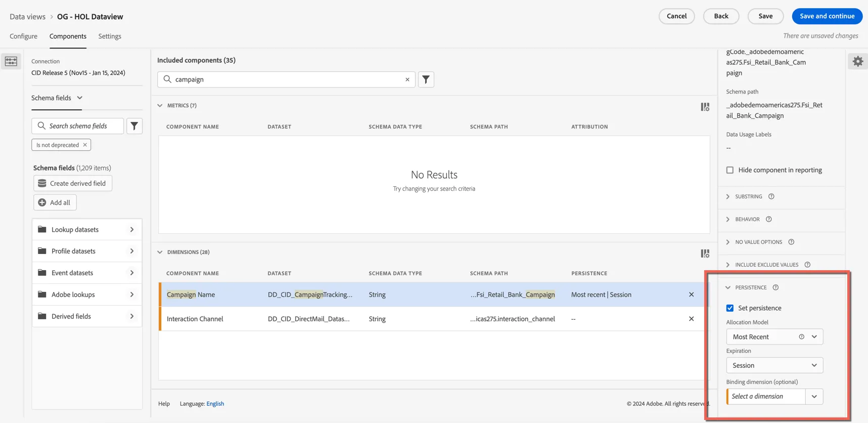The width and height of the screenshot is (868, 423).
Task: Uncheck the Set persistence checkbox
Action: [x=730, y=308]
